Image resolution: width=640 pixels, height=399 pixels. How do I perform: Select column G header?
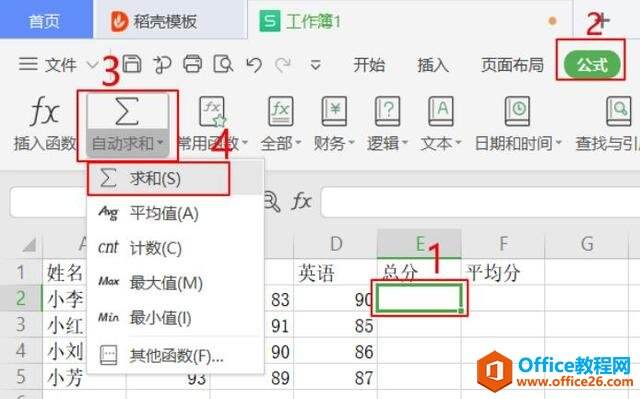coord(587,244)
